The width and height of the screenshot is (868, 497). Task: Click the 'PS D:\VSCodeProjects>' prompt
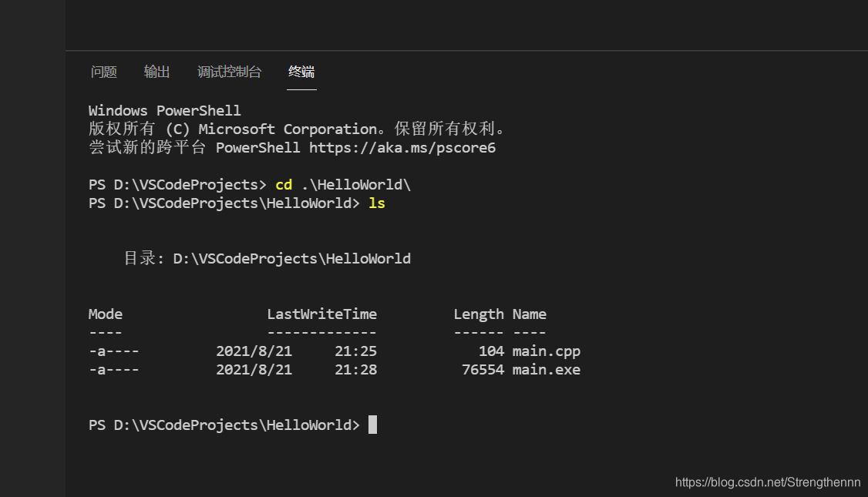pyautogui.click(x=177, y=185)
